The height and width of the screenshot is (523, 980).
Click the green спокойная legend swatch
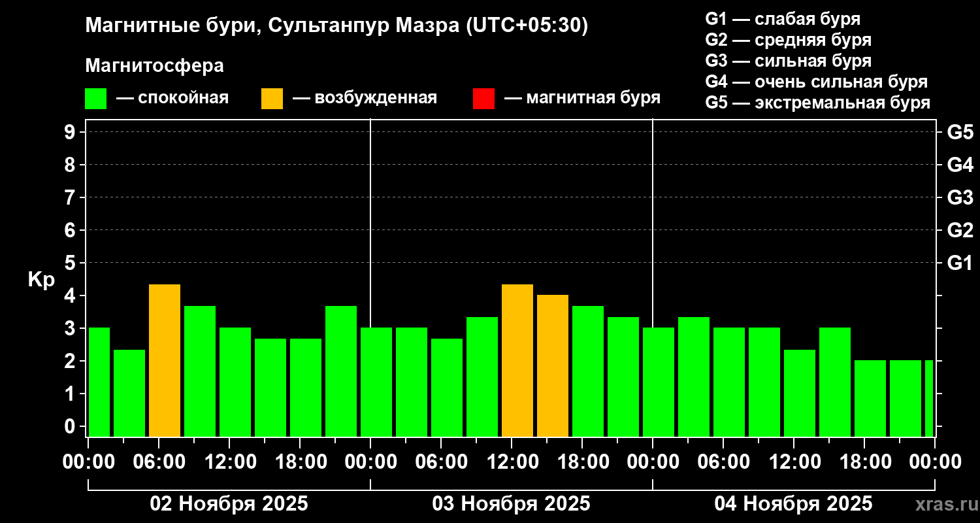pyautogui.click(x=96, y=99)
